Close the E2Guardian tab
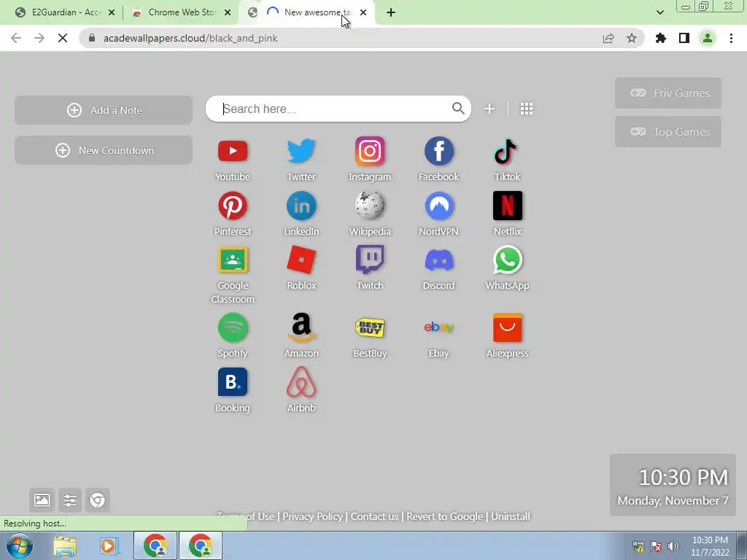747x560 pixels. [112, 12]
